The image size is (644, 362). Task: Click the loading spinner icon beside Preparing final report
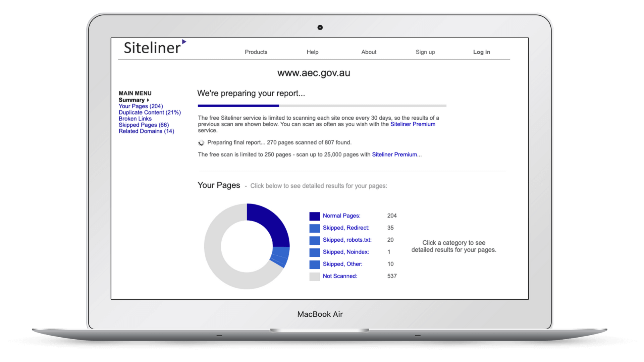201,143
